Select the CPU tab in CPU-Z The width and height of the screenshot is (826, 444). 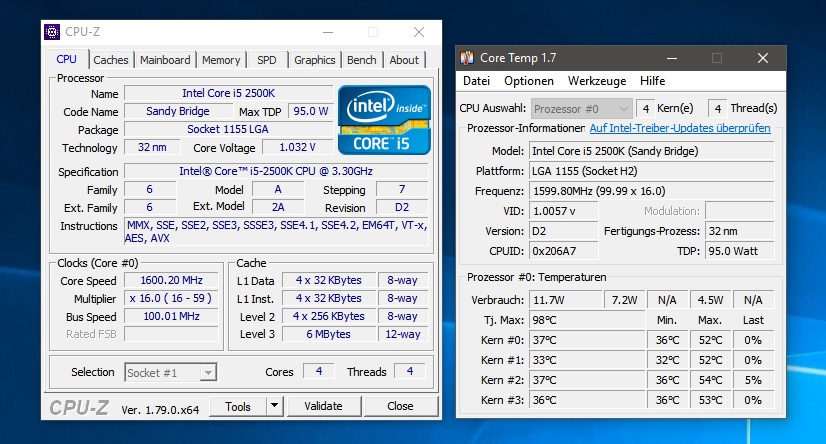click(67, 59)
